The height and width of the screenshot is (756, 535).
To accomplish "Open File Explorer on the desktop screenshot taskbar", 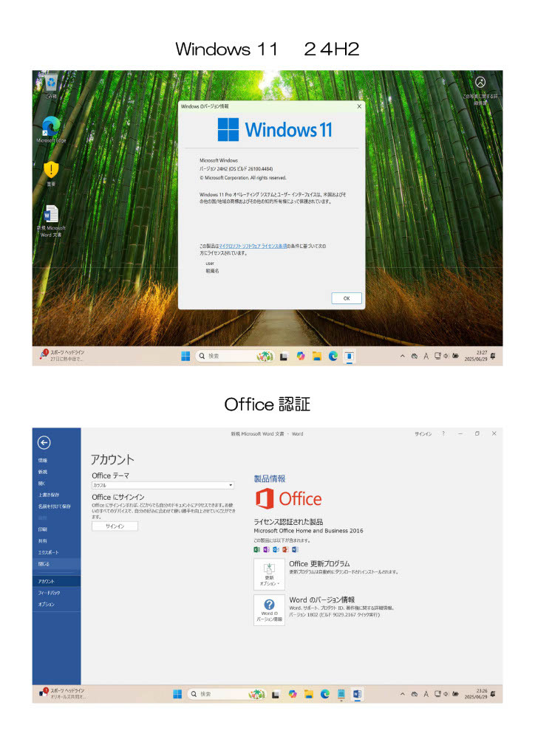I will click(317, 357).
